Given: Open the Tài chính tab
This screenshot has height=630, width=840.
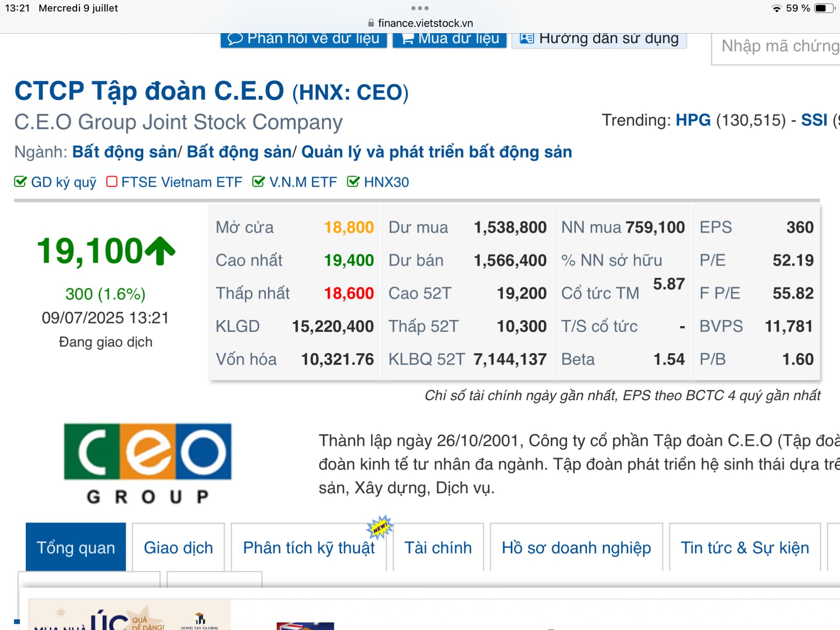Looking at the screenshot, I should (x=437, y=548).
